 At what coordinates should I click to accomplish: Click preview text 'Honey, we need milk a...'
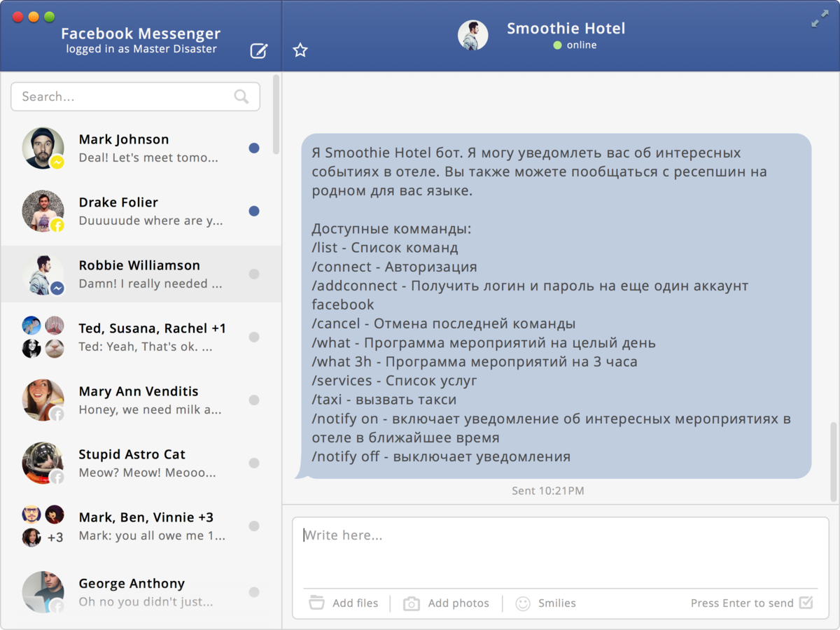150,409
